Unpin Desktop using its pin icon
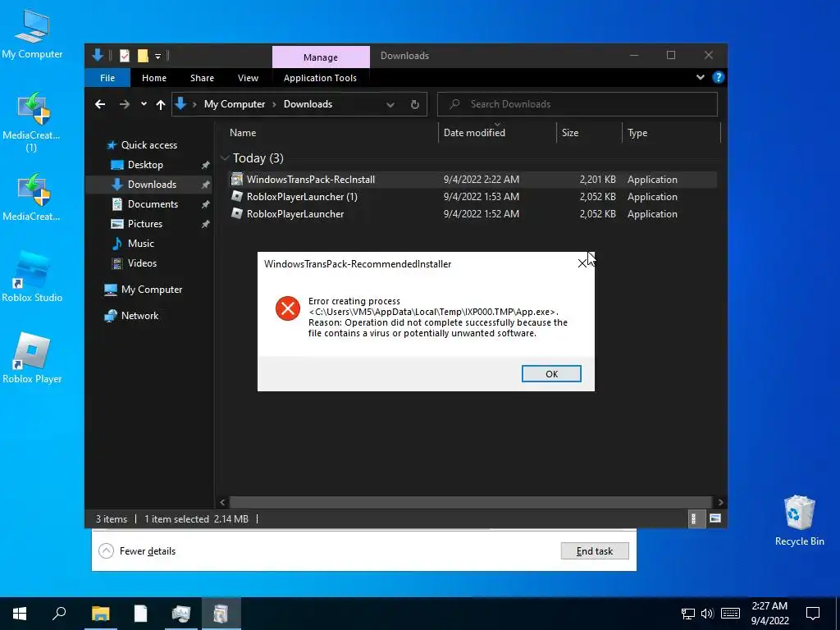The width and height of the screenshot is (840, 630). pos(205,165)
